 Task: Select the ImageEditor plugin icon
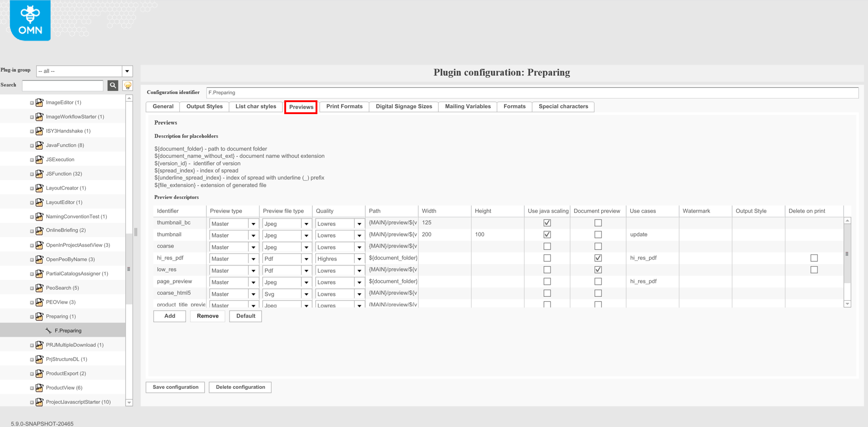click(39, 102)
